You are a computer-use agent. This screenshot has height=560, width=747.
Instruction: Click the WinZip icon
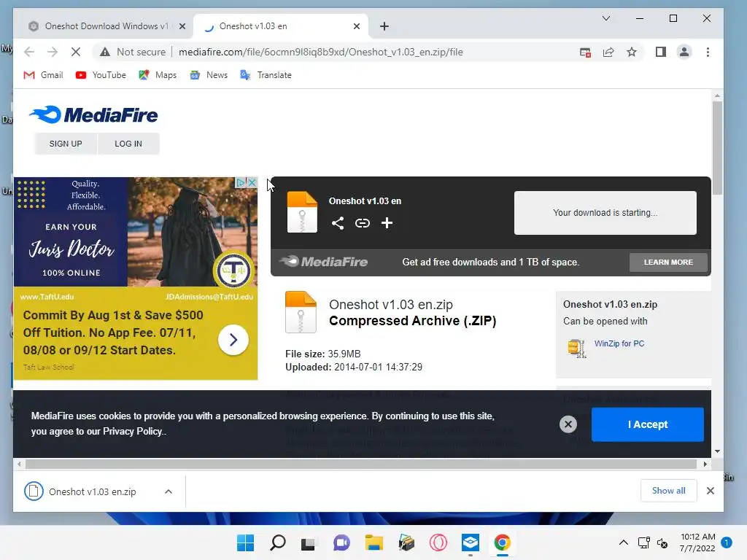click(577, 348)
